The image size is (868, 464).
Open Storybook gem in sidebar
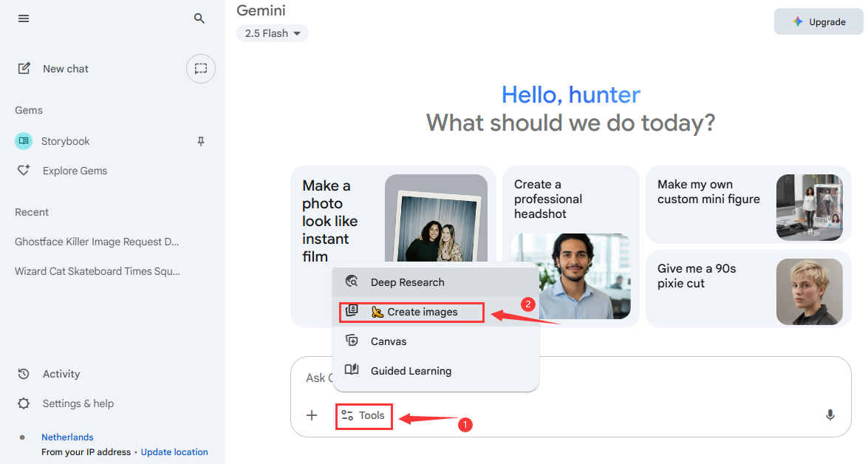pyautogui.click(x=65, y=141)
